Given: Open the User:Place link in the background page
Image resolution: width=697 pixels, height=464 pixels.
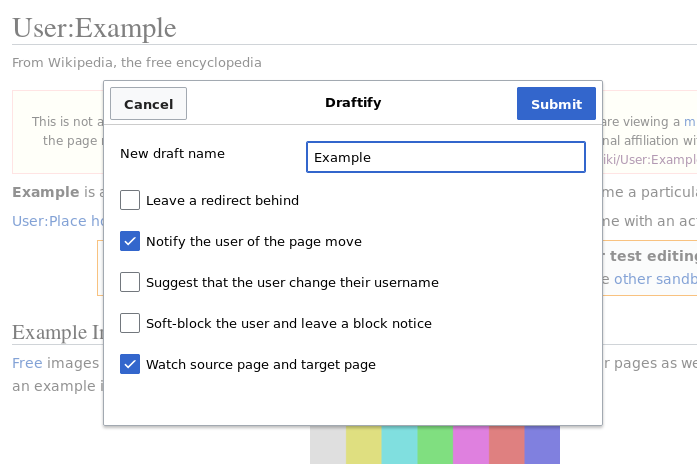Looking at the screenshot, I should coord(58,221).
